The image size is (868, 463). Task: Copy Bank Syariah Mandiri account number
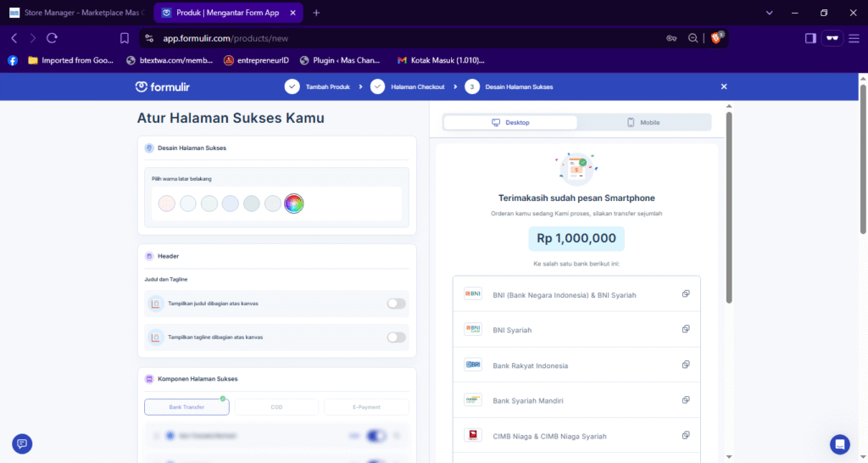click(685, 400)
